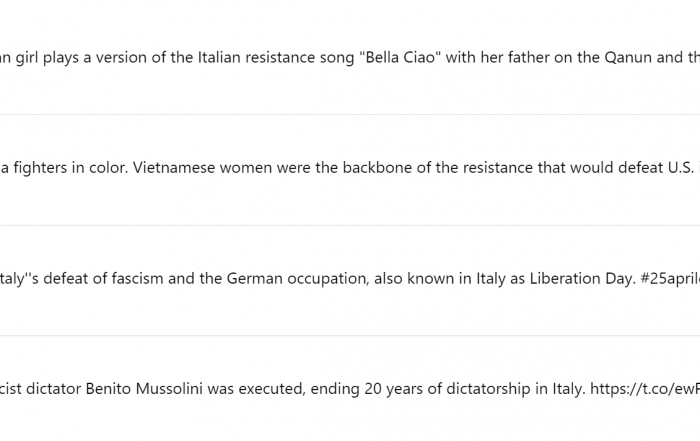This screenshot has height=441, width=700.
Task: Click the words "Vietnamese women"
Action: 203,168
